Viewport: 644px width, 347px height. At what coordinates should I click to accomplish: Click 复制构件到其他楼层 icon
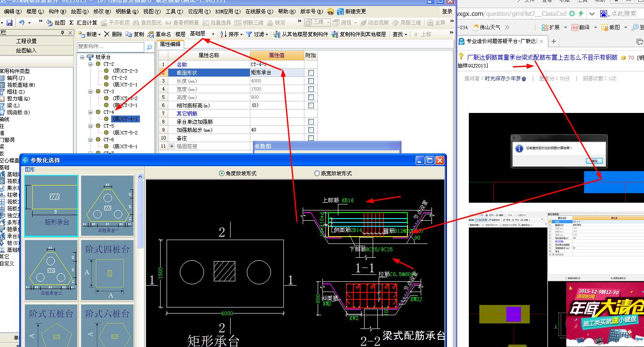335,34
